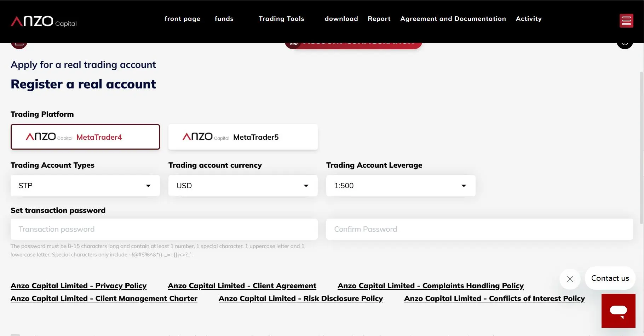Open the funds menu
644x336 pixels.
pos(224,19)
